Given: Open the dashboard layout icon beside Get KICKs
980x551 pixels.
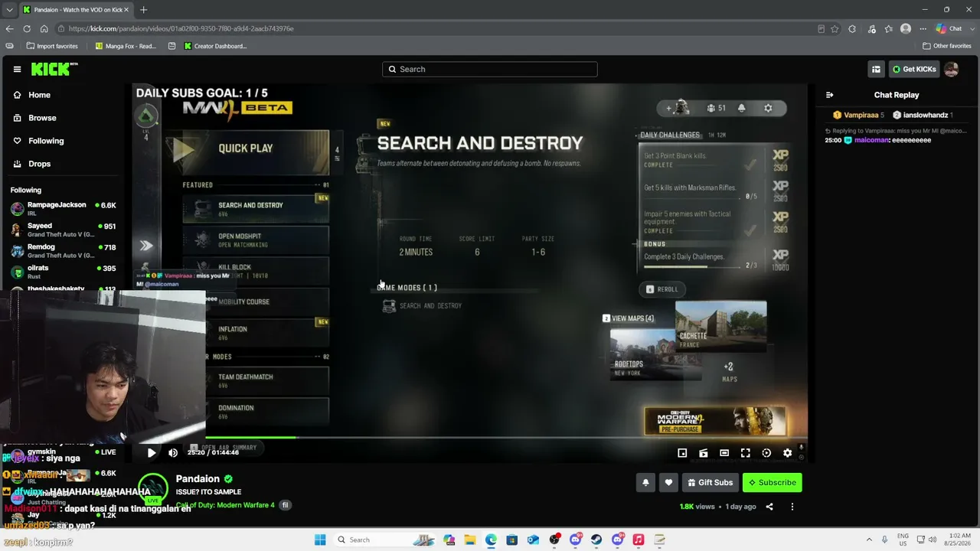Looking at the screenshot, I should tap(876, 69).
